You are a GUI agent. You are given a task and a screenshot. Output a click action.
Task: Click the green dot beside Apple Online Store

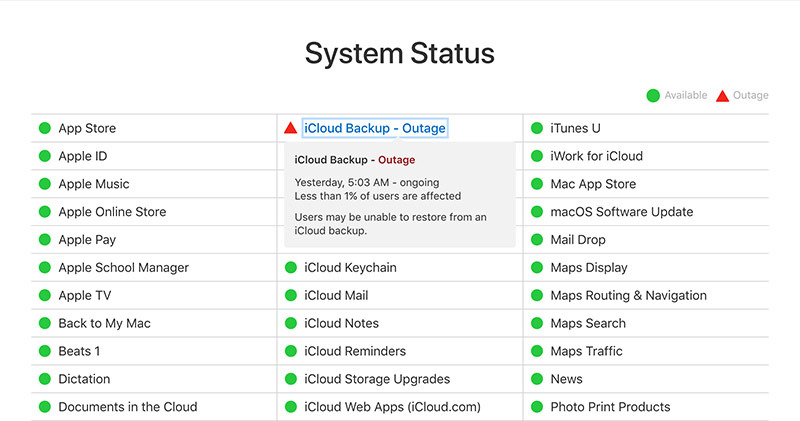click(x=45, y=212)
